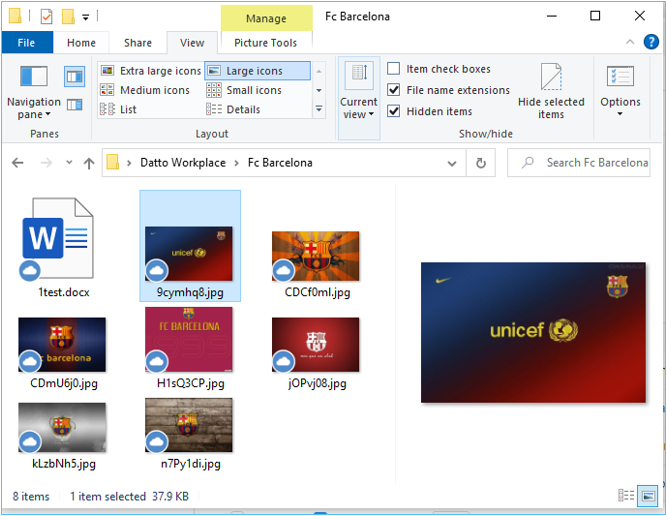Select Extra large icons layout
This screenshot has height=516, width=667.
coord(151,71)
